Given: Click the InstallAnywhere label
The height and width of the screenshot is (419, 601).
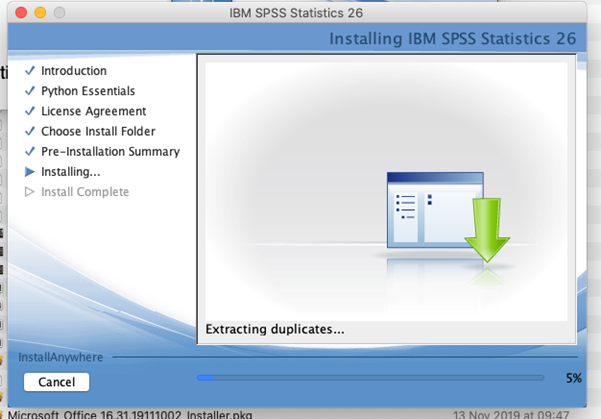Looking at the screenshot, I should click(x=61, y=357).
